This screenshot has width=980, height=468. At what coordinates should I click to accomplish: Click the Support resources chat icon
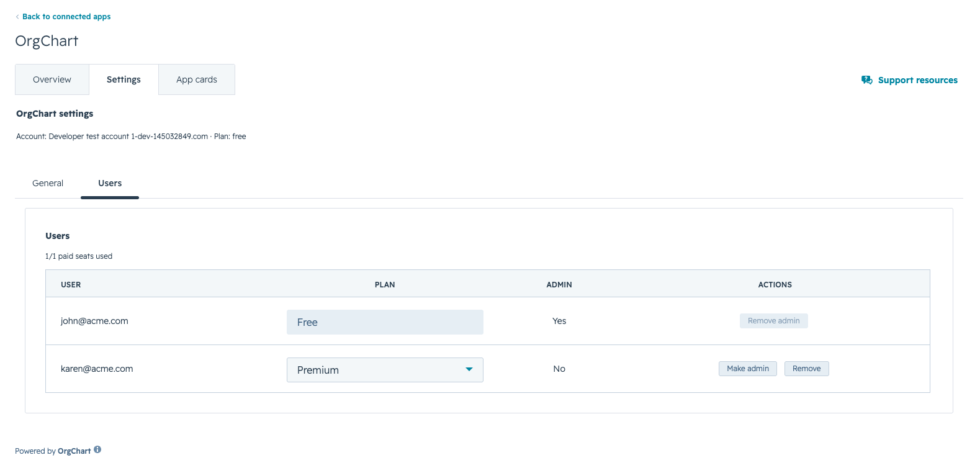click(x=867, y=80)
